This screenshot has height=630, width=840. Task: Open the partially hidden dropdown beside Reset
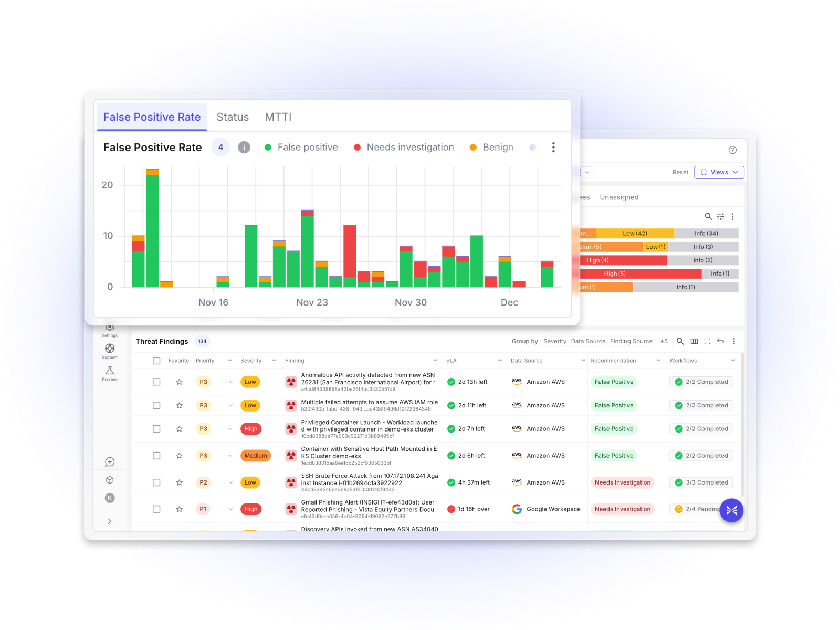pyautogui.click(x=586, y=172)
